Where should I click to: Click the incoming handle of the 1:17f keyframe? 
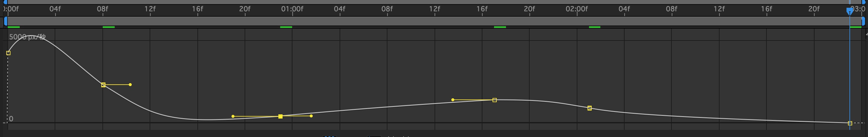coord(453,100)
